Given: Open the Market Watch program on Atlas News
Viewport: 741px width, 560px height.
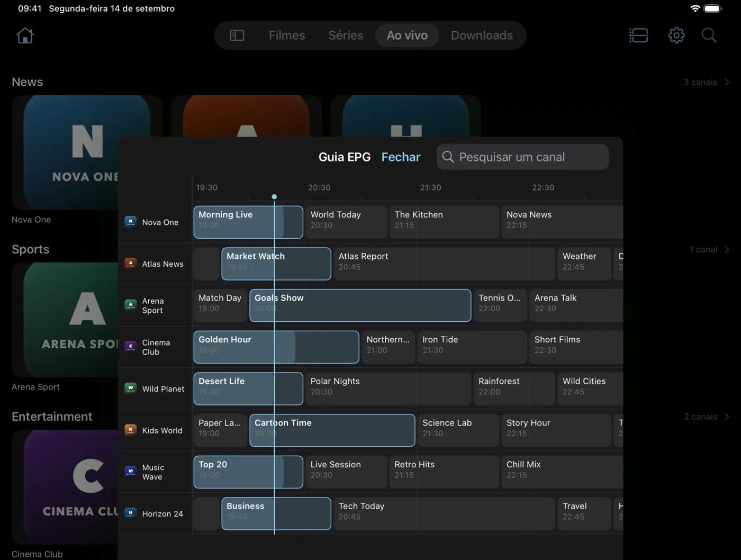Looking at the screenshot, I should (x=276, y=264).
